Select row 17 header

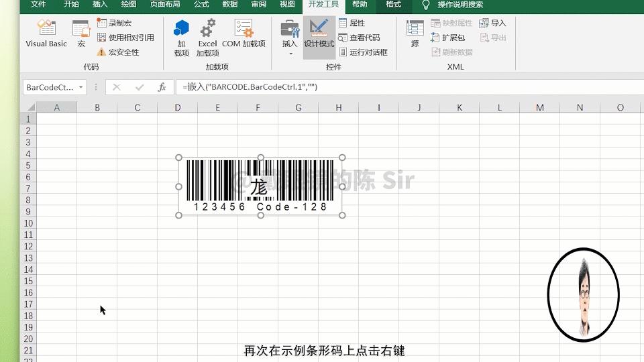click(28, 304)
